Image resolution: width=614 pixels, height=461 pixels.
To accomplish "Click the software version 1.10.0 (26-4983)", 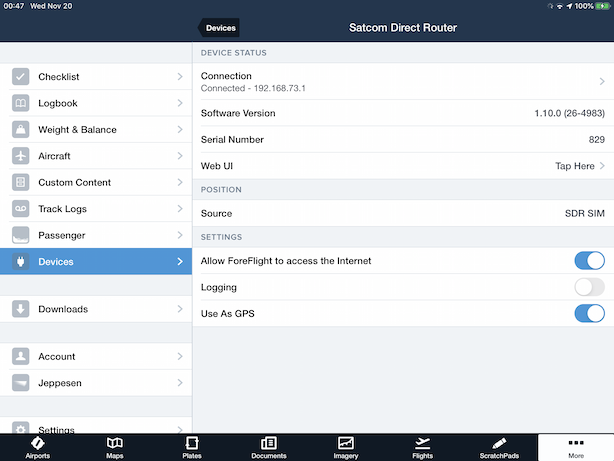I will (x=569, y=113).
